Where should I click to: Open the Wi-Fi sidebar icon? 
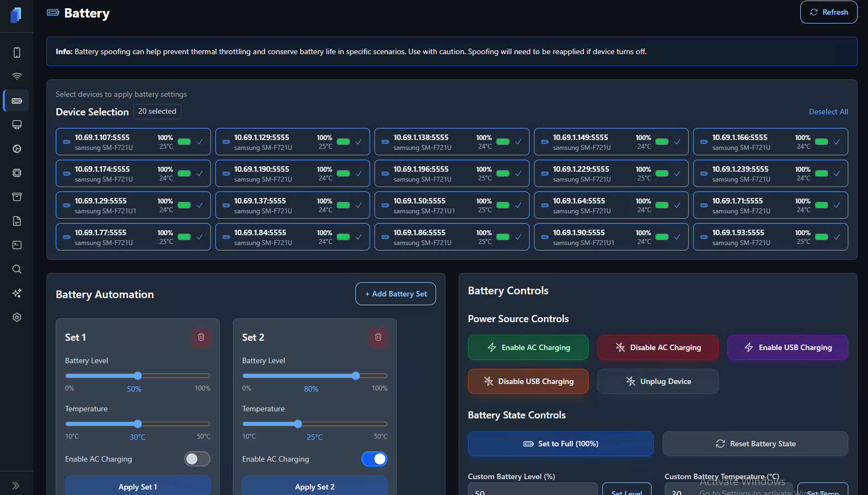(x=17, y=77)
